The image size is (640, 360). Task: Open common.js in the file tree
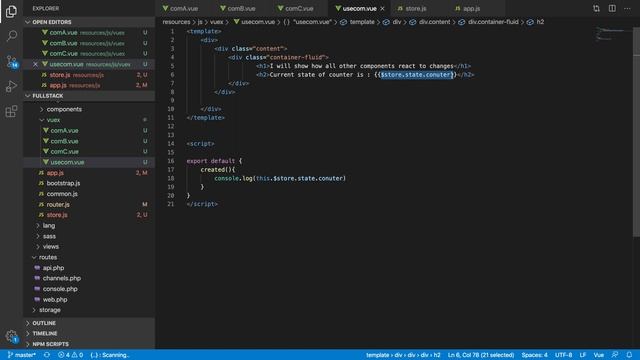click(x=89, y=194)
